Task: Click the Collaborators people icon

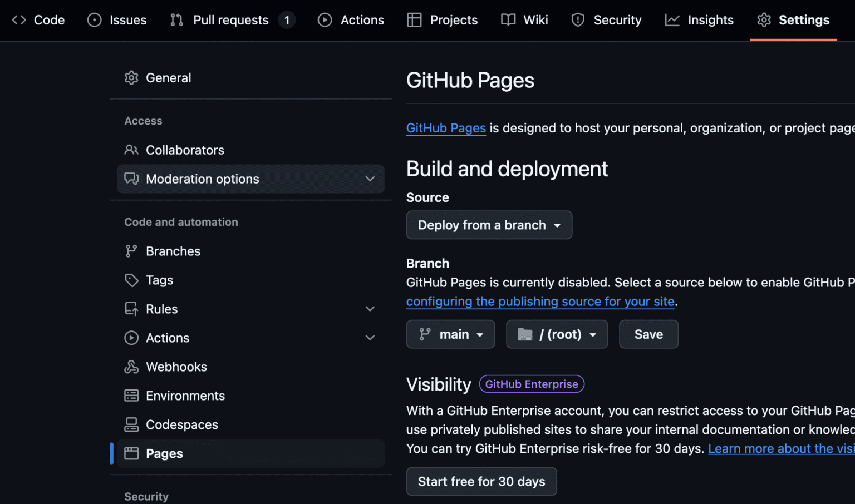Action: [131, 150]
